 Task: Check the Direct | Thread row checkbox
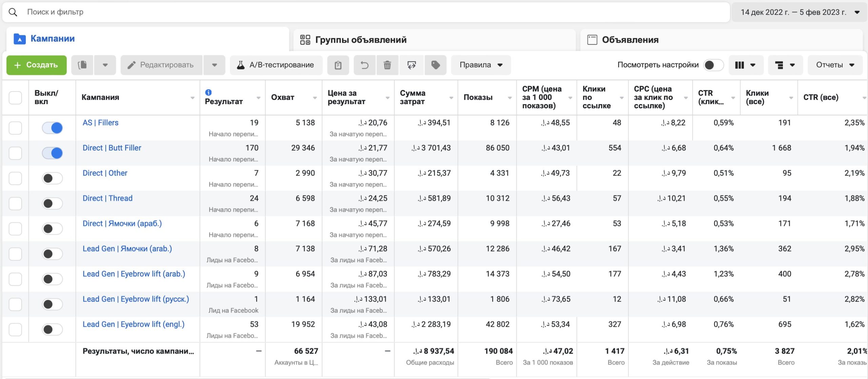pos(15,203)
